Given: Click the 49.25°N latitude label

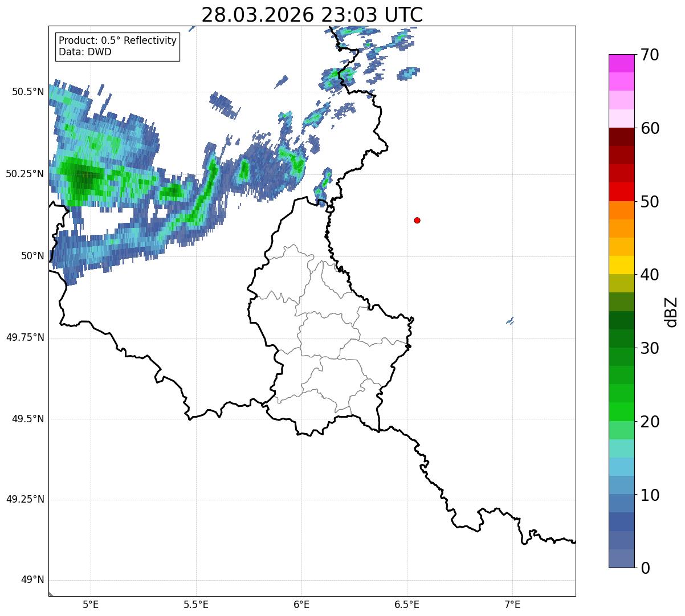Looking at the screenshot, I should [25, 499].
